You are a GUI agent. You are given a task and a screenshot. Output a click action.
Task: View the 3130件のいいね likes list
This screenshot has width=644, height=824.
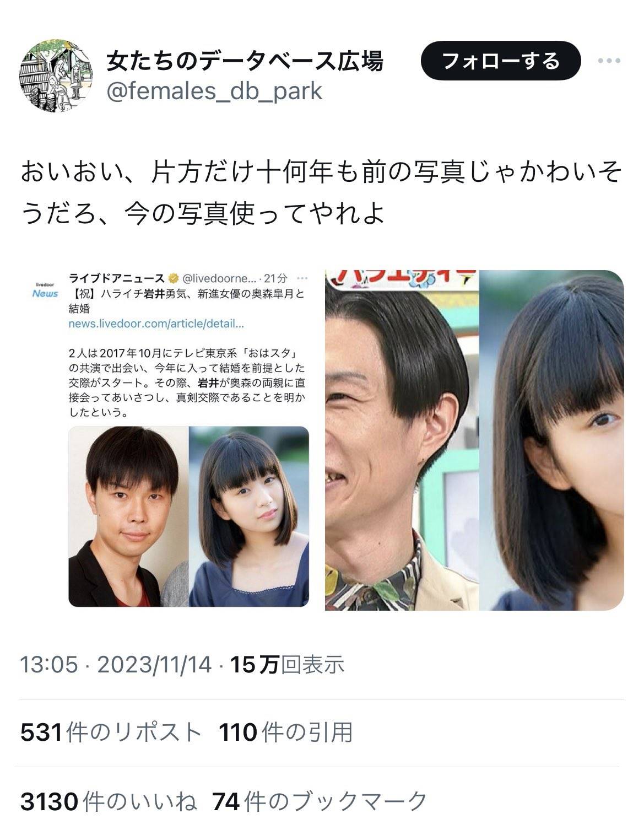coord(109,801)
